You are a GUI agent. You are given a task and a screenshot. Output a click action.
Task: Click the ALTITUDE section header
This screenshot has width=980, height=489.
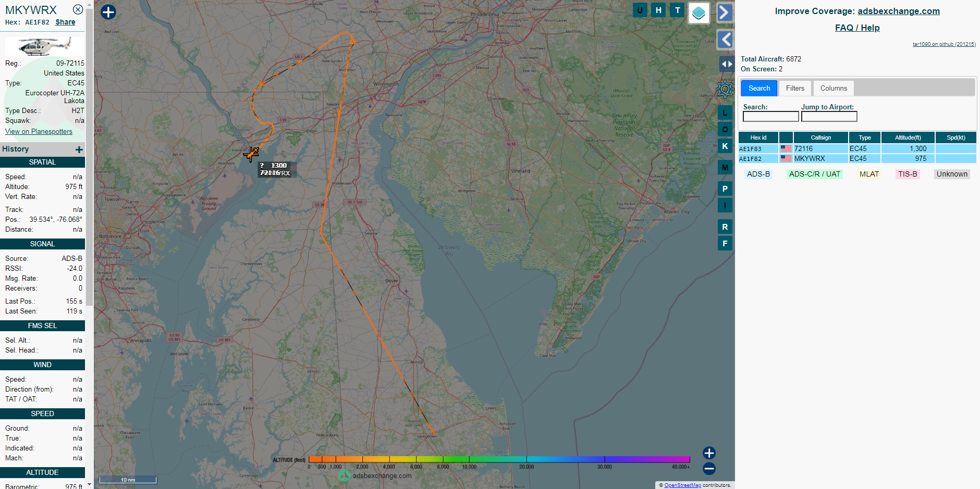click(x=42, y=473)
